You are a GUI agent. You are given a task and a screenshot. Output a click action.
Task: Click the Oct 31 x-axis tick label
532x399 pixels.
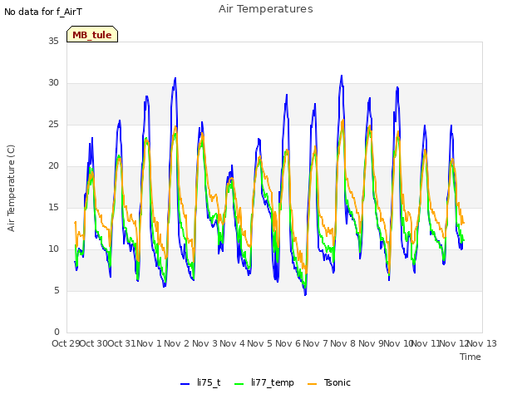point(121,343)
